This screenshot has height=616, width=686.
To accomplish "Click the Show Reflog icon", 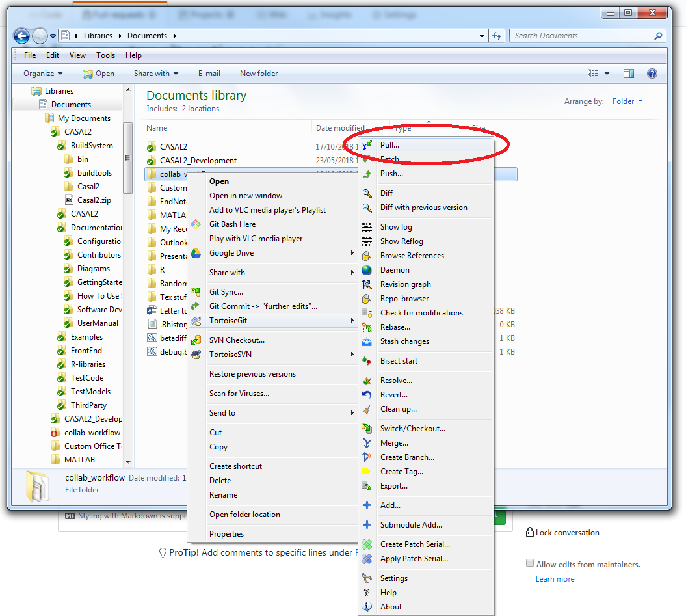I will [367, 241].
